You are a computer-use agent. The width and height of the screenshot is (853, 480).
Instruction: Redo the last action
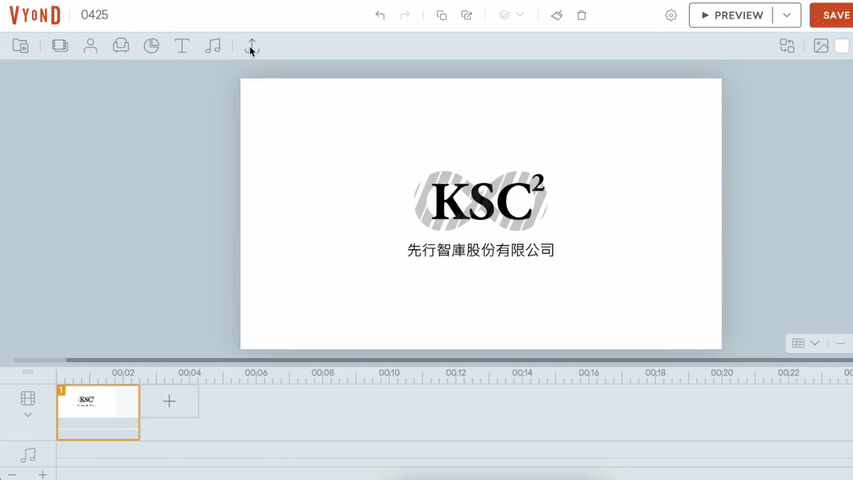coord(404,15)
